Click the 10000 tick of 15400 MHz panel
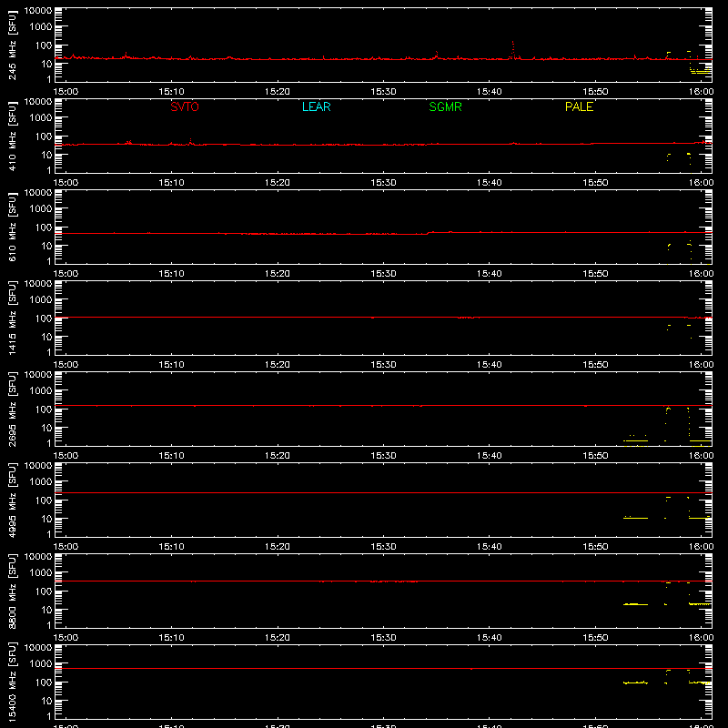The width and height of the screenshot is (728, 728). 38,648
